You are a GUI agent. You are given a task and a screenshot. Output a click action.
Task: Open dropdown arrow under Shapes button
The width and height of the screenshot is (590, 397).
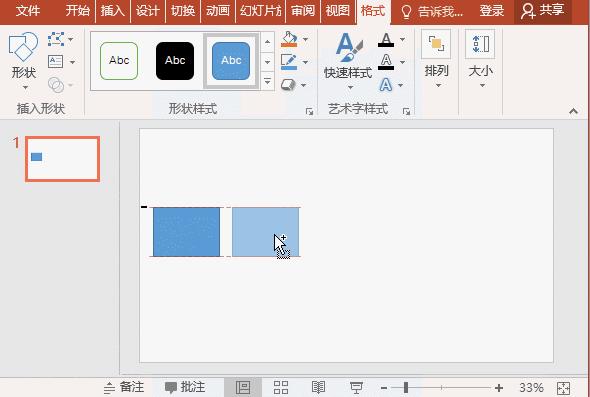coord(25,88)
